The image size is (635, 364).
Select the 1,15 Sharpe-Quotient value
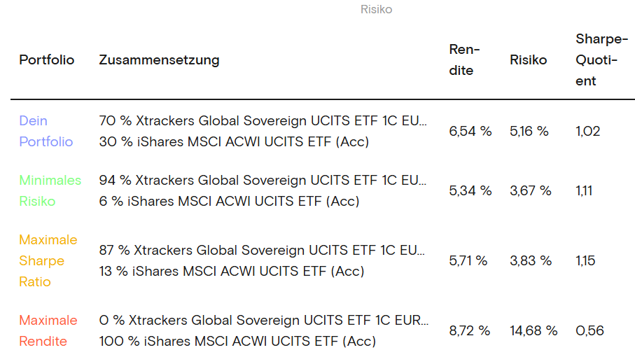point(585,260)
